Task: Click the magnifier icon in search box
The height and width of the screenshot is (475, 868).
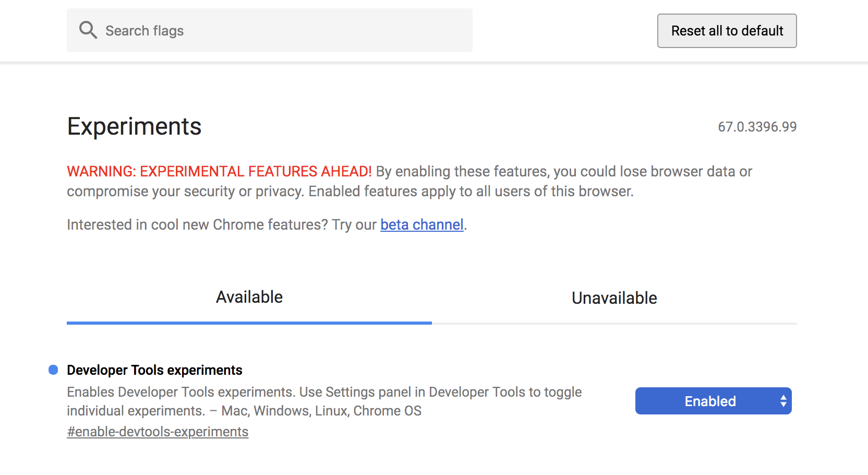Action: pyautogui.click(x=88, y=30)
